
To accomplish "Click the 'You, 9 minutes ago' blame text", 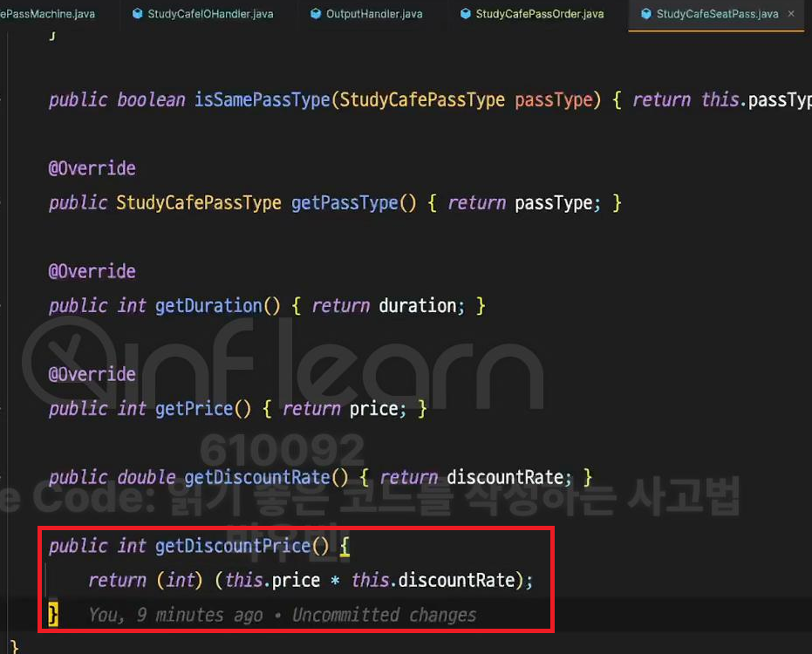I will pos(175,615).
